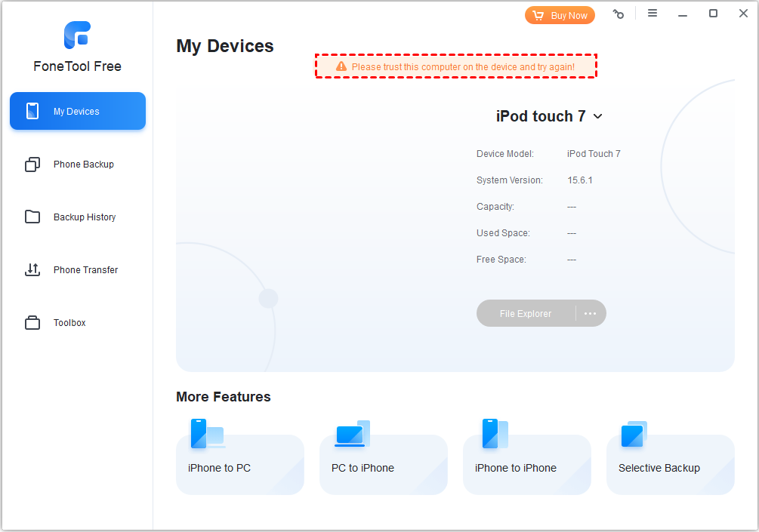Screen dimensions: 759x532
Task: Click the Phone Backup sidebar icon
Action: point(32,165)
